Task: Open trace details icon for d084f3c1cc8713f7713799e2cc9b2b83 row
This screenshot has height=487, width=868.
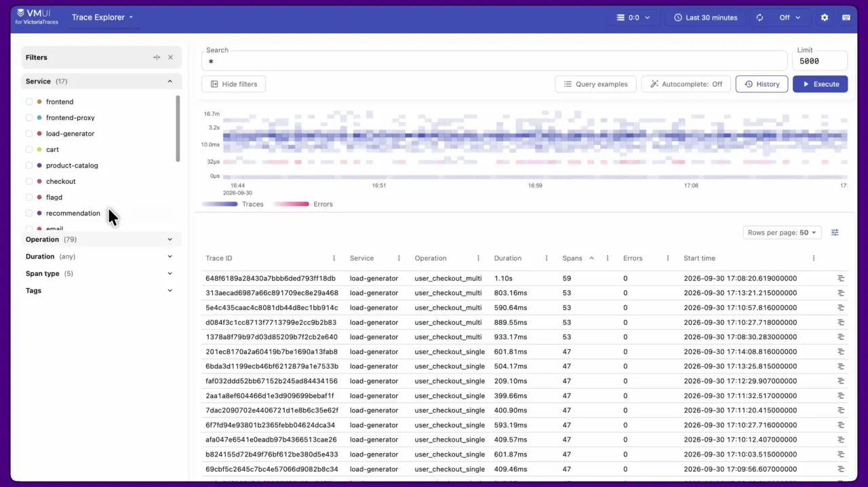Action: pos(841,323)
